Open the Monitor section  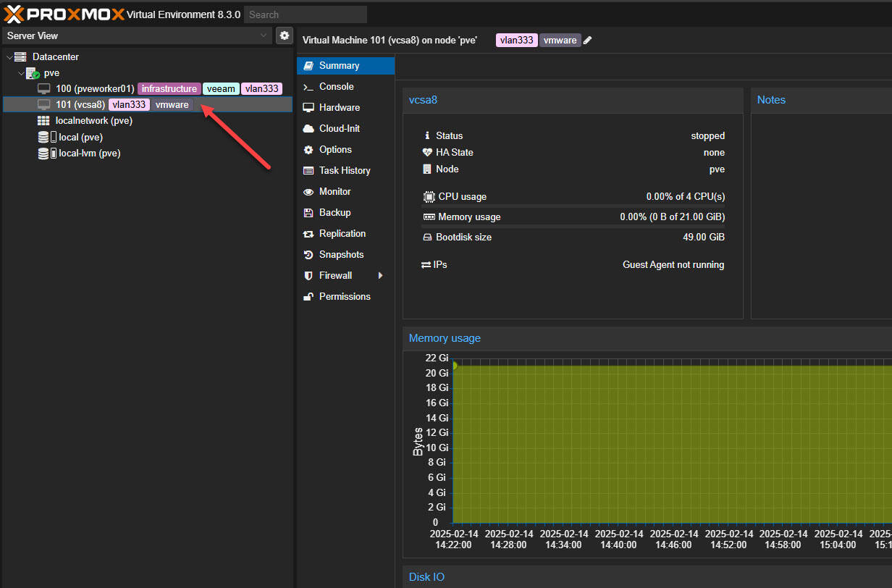pos(346,192)
